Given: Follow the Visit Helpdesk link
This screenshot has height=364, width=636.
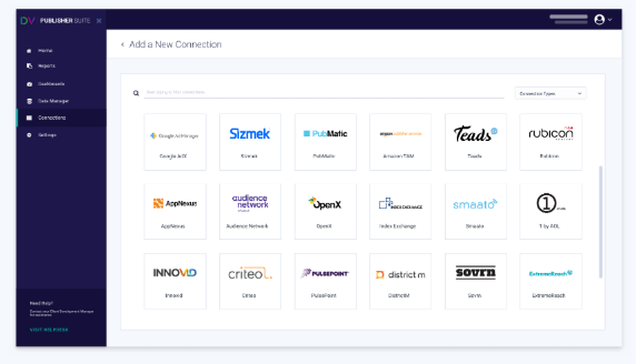Looking at the screenshot, I should coord(49,330).
